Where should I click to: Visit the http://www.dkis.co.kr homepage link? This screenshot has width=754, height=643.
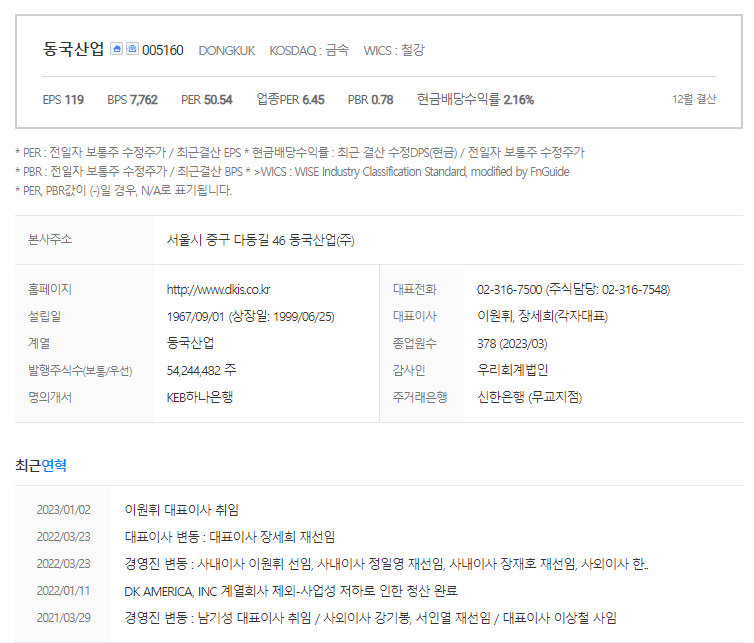click(x=218, y=290)
